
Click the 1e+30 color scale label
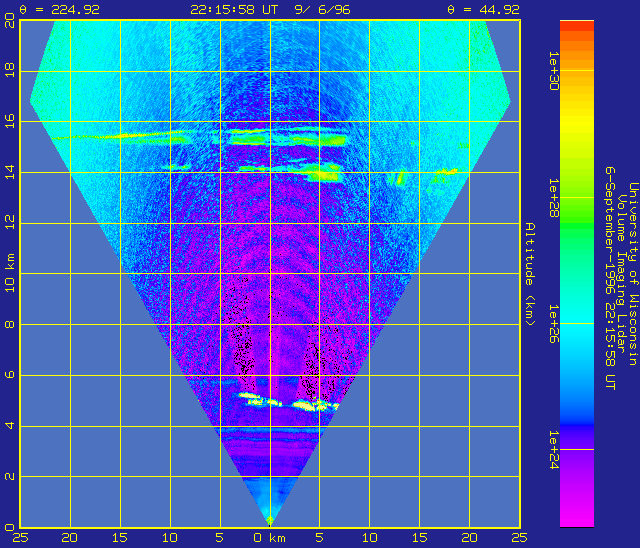pyautogui.click(x=554, y=71)
